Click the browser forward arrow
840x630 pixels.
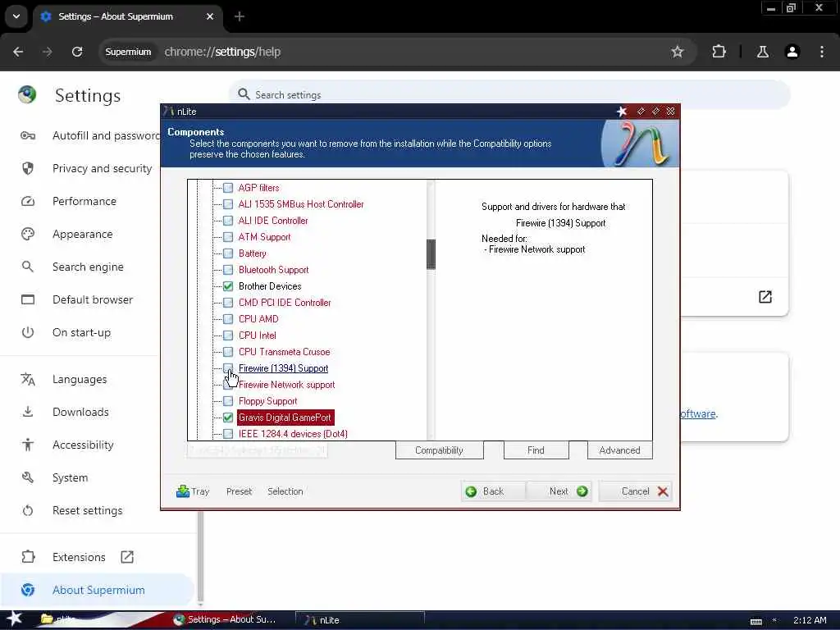pyautogui.click(x=48, y=52)
